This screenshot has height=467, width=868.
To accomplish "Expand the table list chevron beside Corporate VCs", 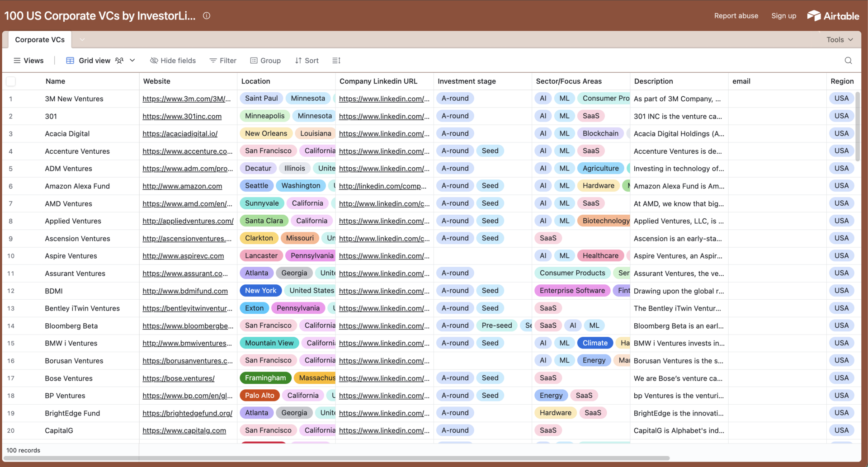I will 82,40.
